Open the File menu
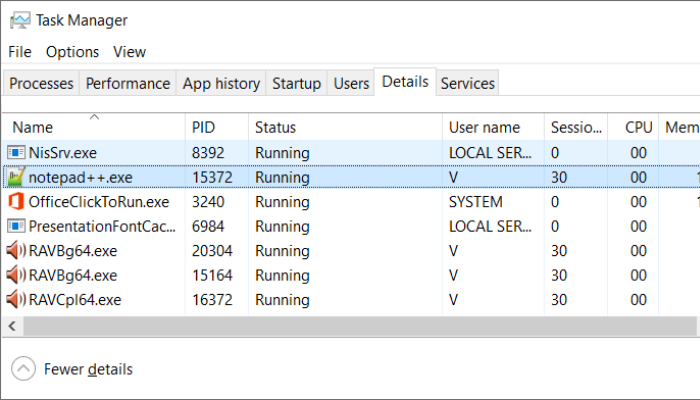Screen dimensions: 700x400 [20, 52]
